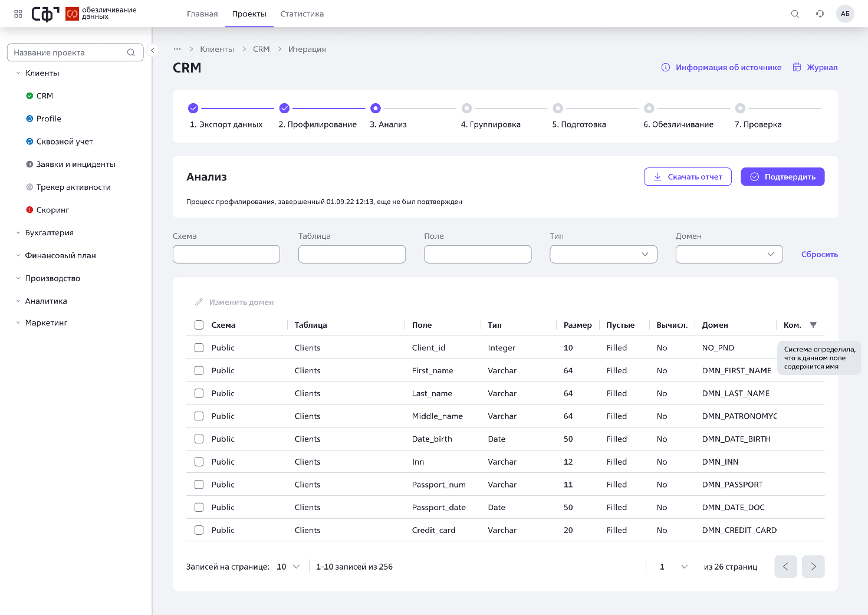Expand the Бухгалтерия tree section
The width and height of the screenshot is (868, 615).
tap(49, 233)
